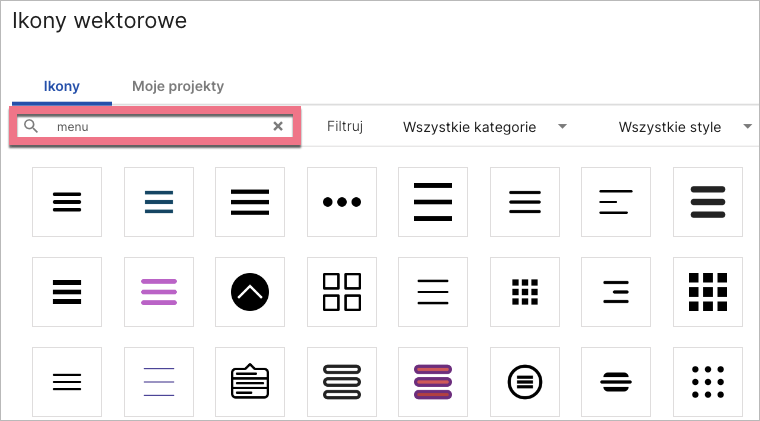Pick the right-aligned lines menu icon

coord(617,292)
